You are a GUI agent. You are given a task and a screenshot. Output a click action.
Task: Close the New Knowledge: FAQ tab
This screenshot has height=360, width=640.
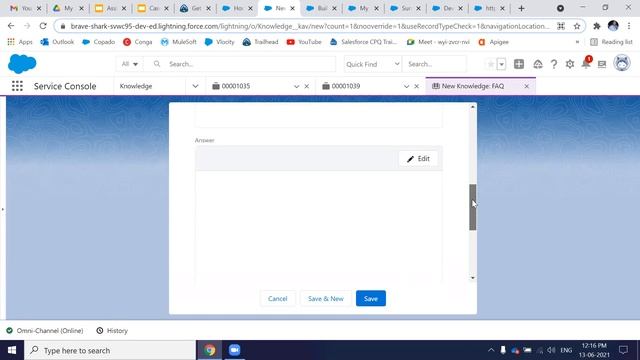click(527, 87)
